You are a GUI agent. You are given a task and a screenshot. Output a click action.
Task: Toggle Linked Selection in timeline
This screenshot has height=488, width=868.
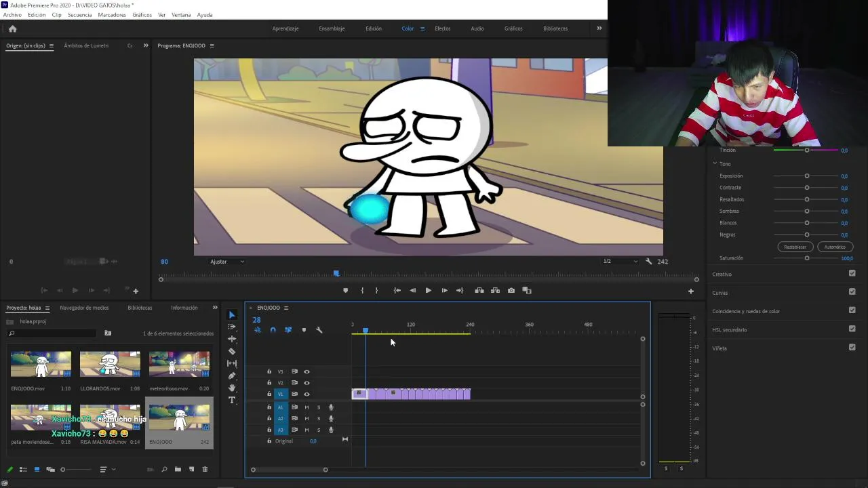point(288,330)
